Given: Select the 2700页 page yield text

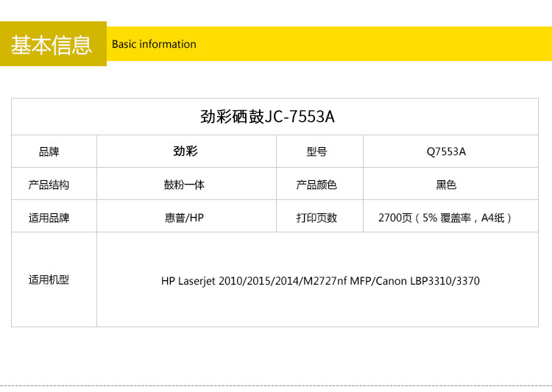Looking at the screenshot, I should tap(395, 218).
